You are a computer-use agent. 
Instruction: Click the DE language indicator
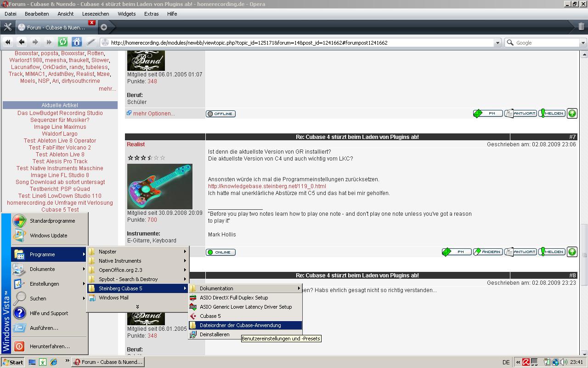click(506, 362)
